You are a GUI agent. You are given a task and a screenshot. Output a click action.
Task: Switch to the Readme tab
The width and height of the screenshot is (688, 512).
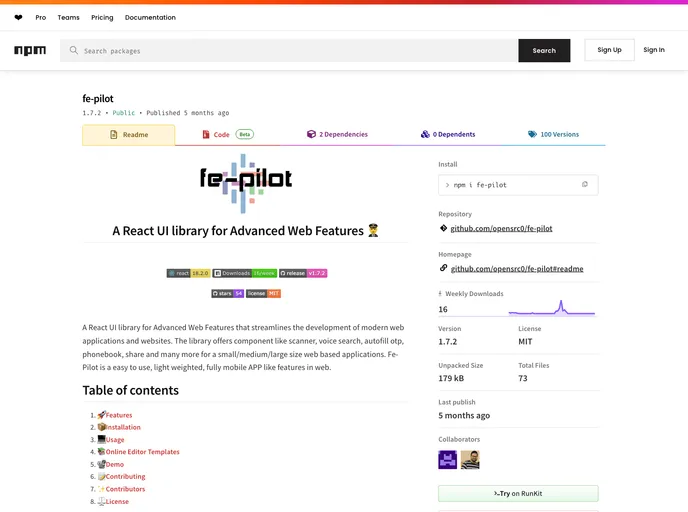(129, 135)
